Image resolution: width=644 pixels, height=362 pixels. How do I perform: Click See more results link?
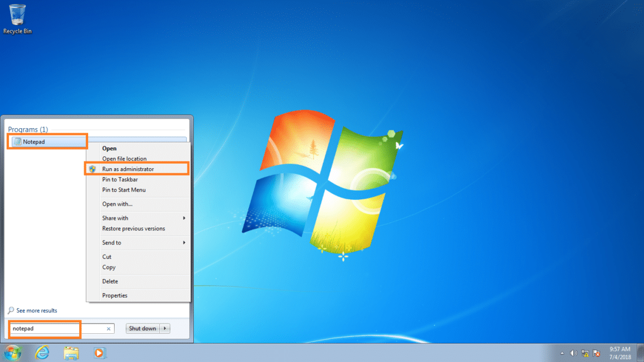[x=36, y=311]
